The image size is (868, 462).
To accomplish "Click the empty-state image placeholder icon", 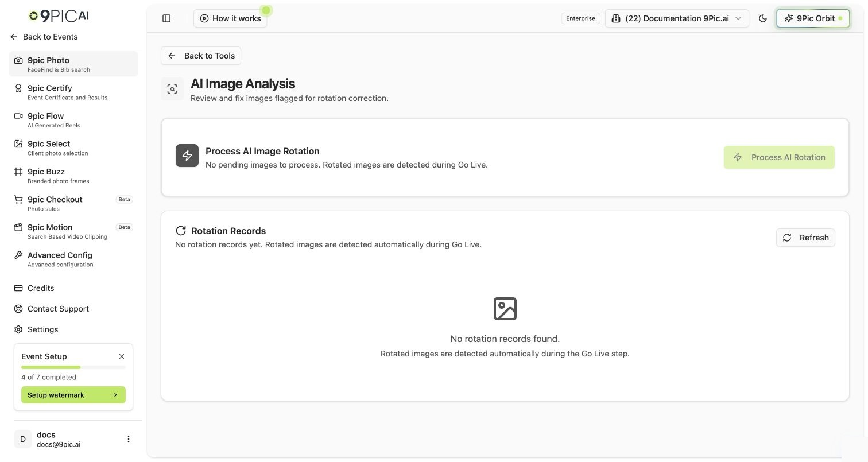I will pyautogui.click(x=505, y=309).
